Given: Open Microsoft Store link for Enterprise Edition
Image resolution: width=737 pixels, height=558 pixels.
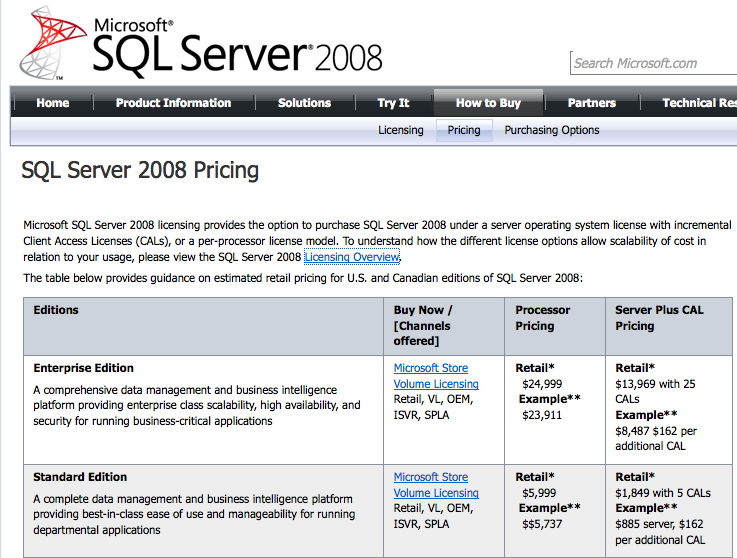Looking at the screenshot, I should pyautogui.click(x=431, y=368).
